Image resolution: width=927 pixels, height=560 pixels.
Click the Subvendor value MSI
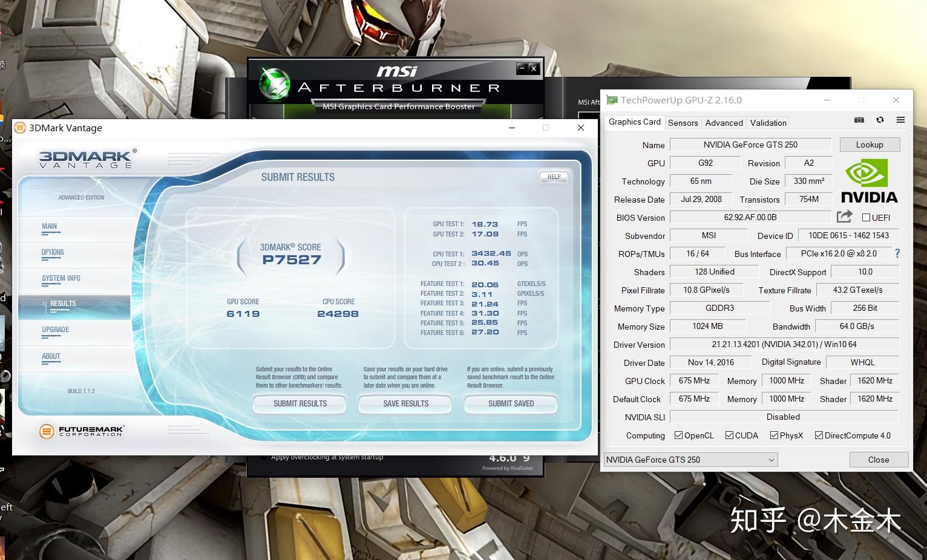[709, 235]
